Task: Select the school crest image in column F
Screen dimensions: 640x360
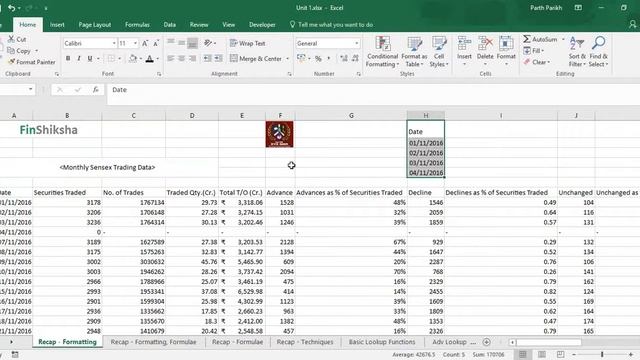Action: tap(280, 134)
